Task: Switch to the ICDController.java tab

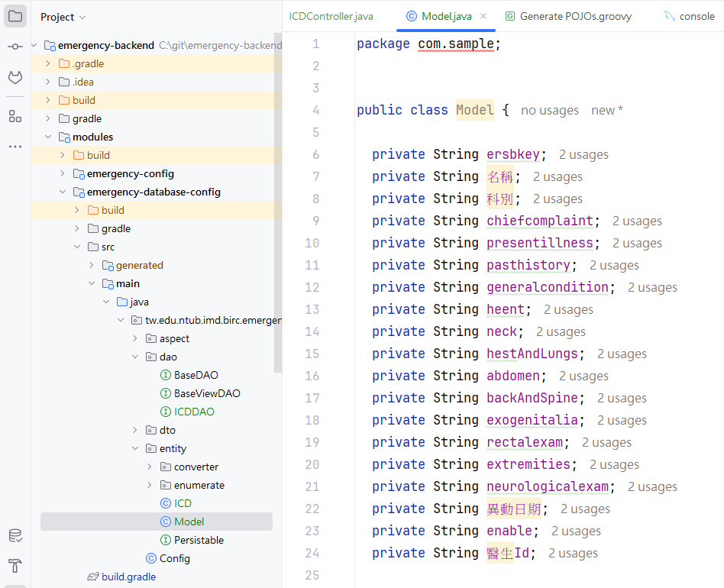Action: click(x=331, y=17)
